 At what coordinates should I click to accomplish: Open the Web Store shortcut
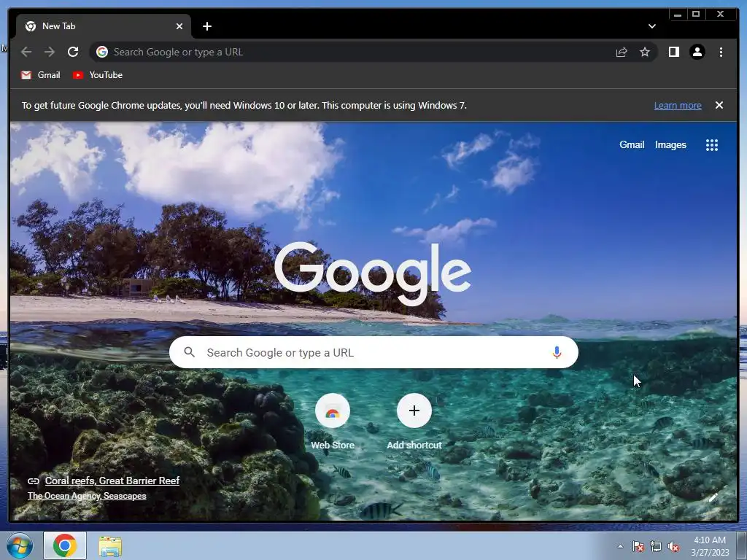coord(333,421)
